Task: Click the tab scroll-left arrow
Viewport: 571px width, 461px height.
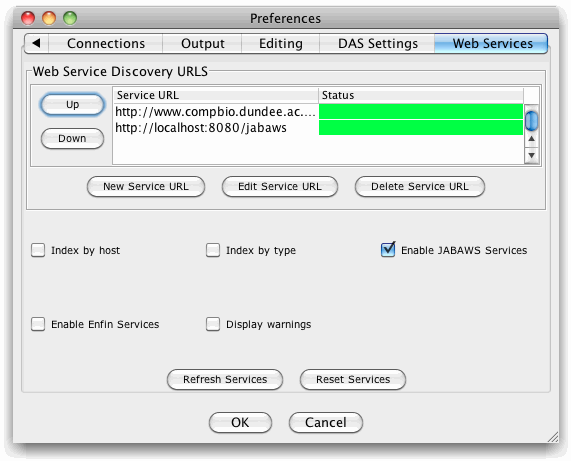Action: coord(36,43)
